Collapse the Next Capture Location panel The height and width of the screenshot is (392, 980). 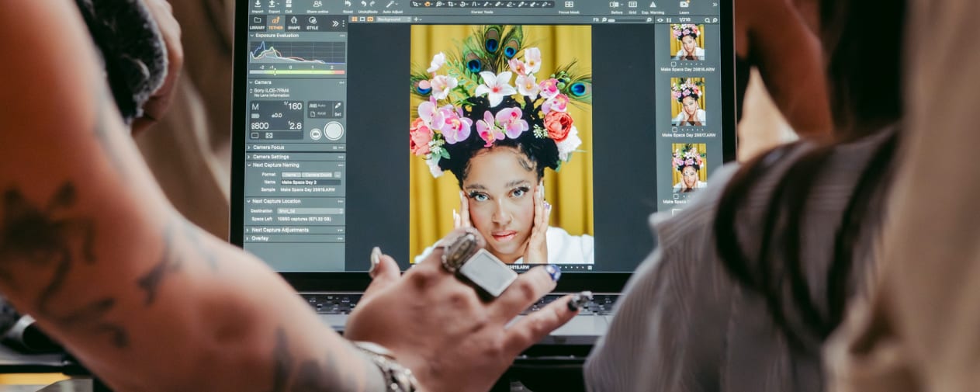(248, 201)
